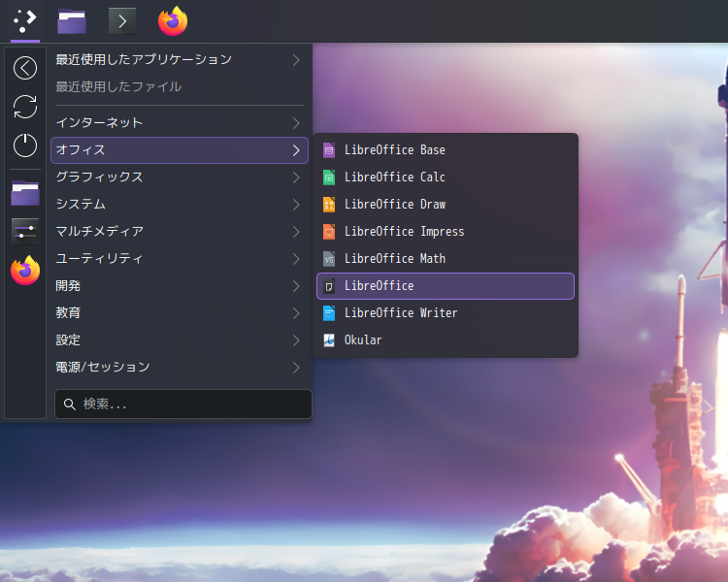Expand arrow next to 最近使用したアプリケーション
The image size is (728, 582).
coord(296,60)
